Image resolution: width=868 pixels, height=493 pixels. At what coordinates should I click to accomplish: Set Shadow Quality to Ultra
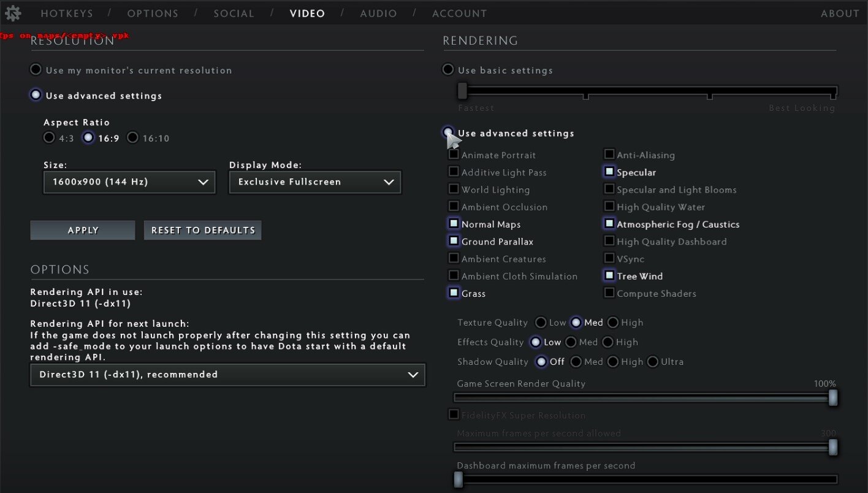653,362
